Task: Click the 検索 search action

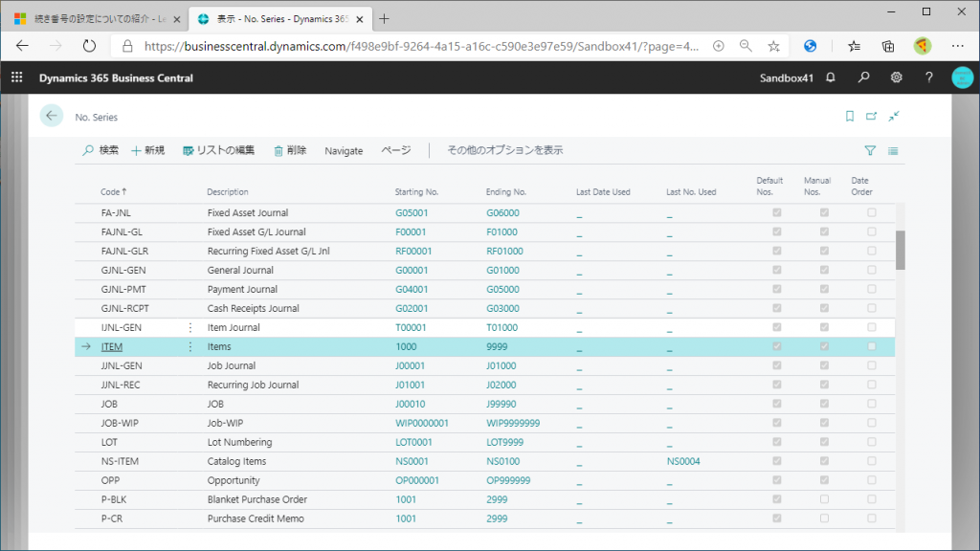Action: coord(100,150)
